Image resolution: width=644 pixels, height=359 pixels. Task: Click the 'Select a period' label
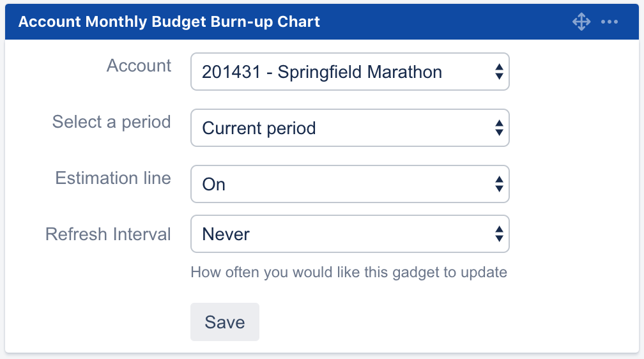111,122
